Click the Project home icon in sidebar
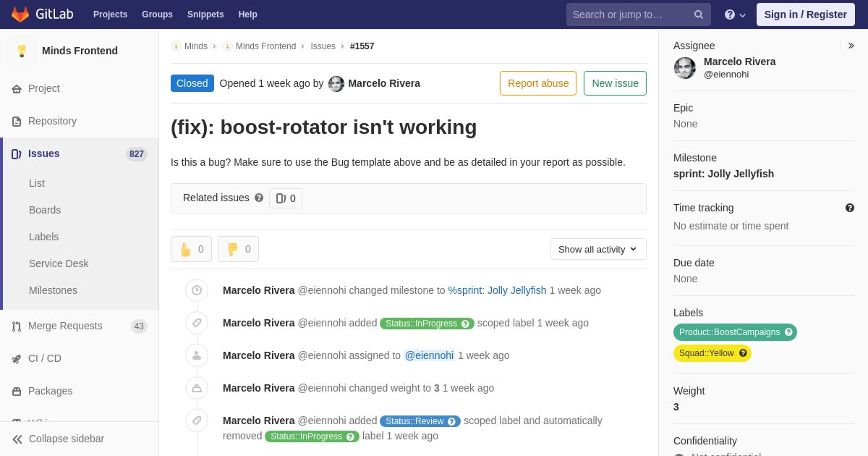This screenshot has height=456, width=868. [x=17, y=88]
